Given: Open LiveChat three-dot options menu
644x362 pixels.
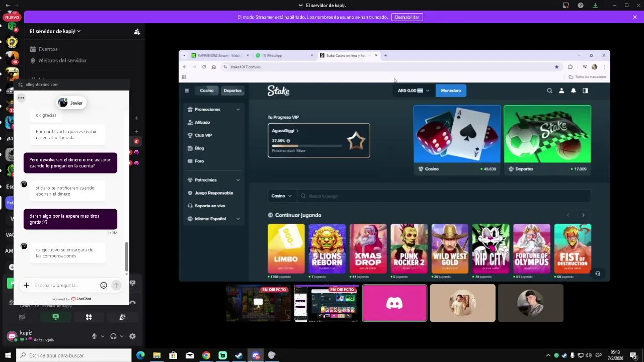Looking at the screenshot, I should (x=21, y=98).
